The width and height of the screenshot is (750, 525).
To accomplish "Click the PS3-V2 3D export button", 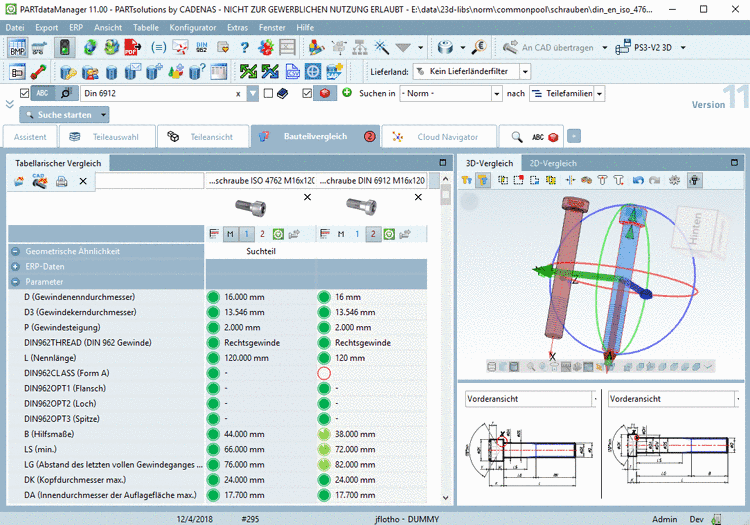I will 644,47.
